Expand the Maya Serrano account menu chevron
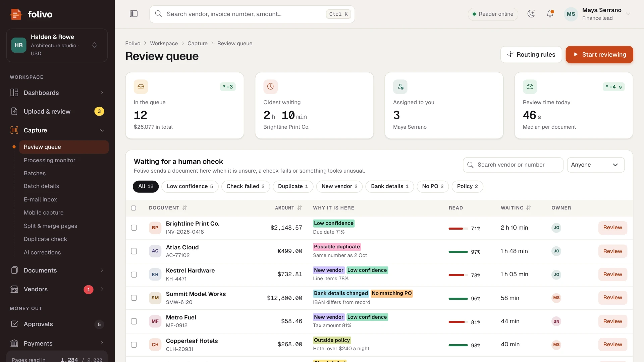Image resolution: width=644 pixels, height=362 pixels. point(628,14)
